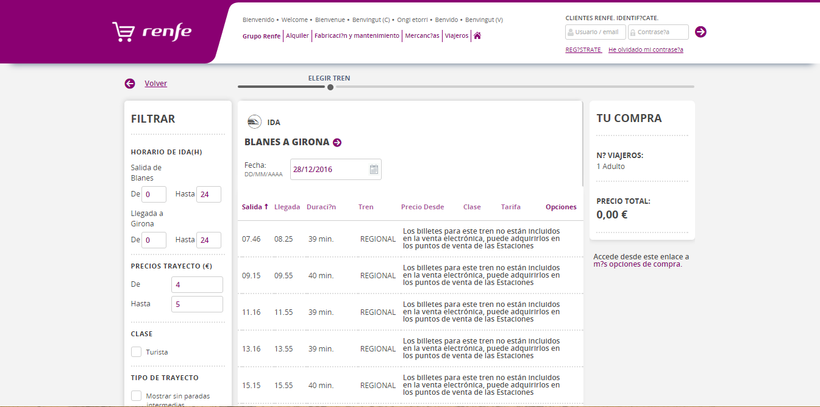Toggle Mostrar sin paradas intermedias checkbox
Viewport: 820px width, 407px height.
pos(136,396)
